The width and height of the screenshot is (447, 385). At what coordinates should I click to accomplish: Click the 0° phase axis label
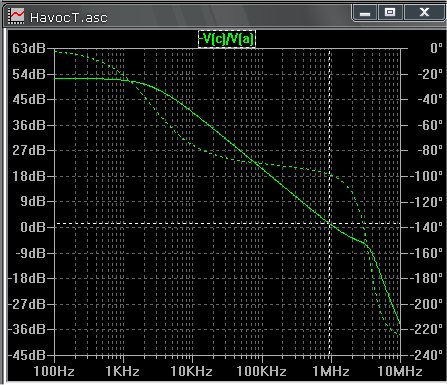[x=436, y=48]
